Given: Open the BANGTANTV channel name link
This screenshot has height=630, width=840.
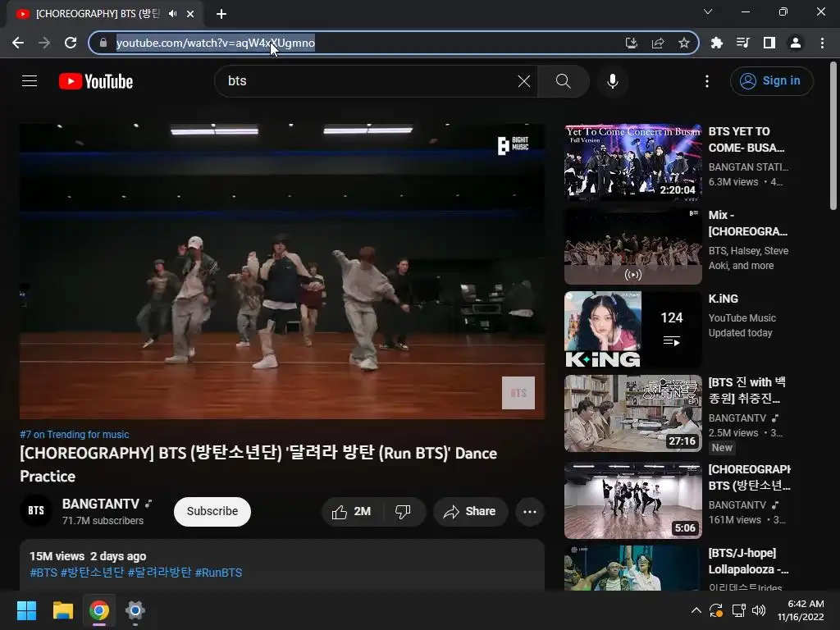Looking at the screenshot, I should [100, 504].
